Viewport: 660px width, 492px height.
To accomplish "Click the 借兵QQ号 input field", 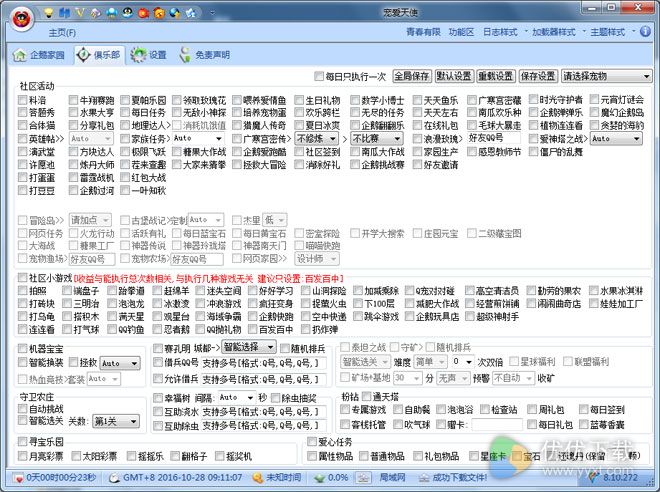I will click(x=263, y=363).
